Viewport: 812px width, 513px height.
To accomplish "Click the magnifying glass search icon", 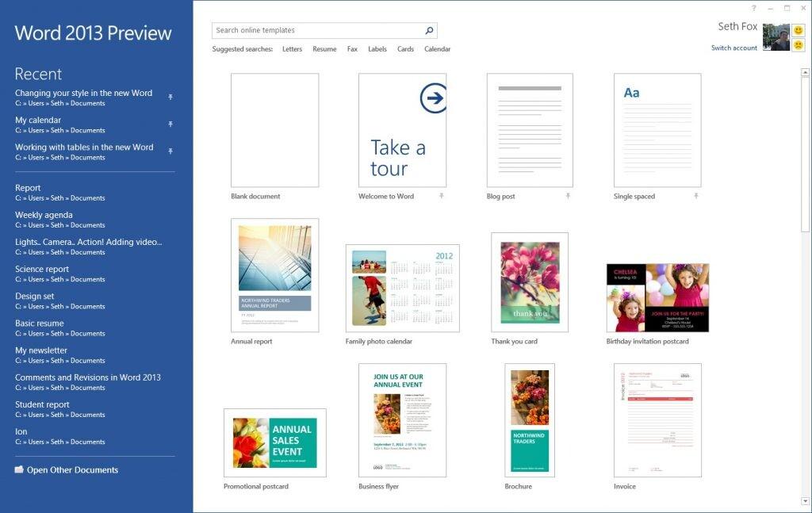I will click(428, 30).
